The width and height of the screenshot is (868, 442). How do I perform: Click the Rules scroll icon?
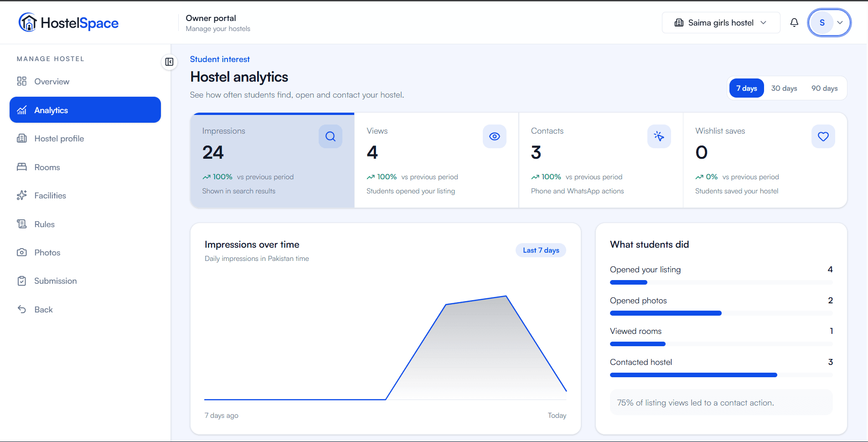point(22,224)
